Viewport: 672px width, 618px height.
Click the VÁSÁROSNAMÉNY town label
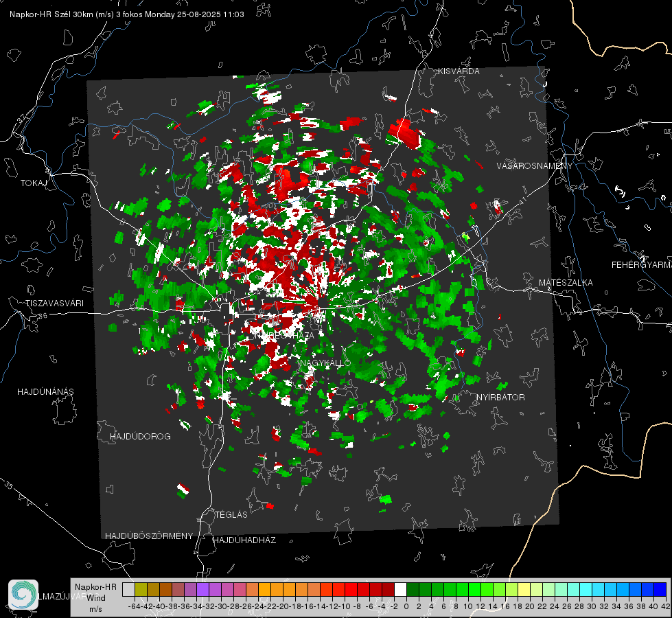point(535,166)
